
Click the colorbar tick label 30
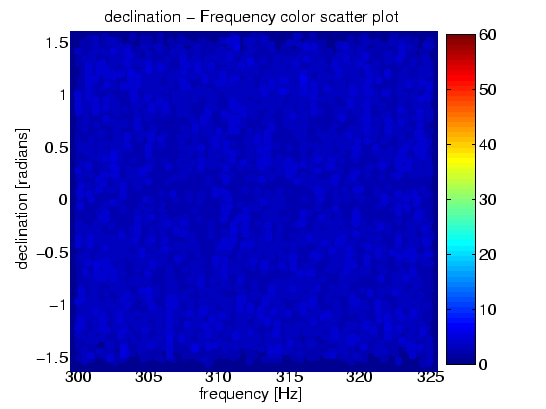point(488,200)
